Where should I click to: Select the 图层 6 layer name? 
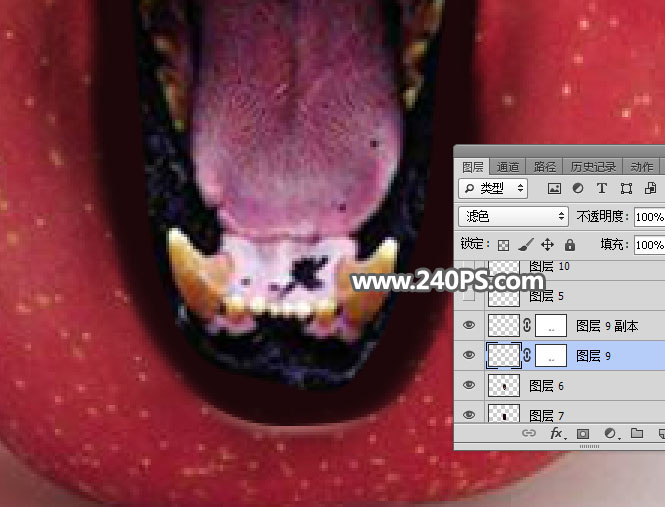(x=546, y=386)
